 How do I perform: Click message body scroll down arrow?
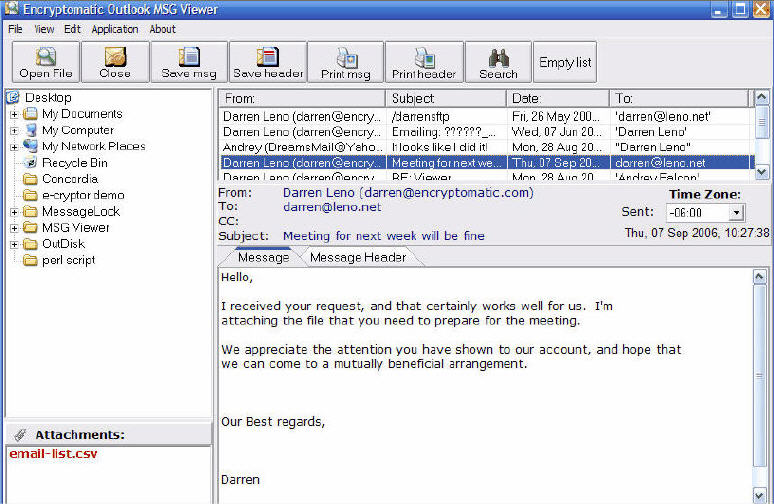759,495
